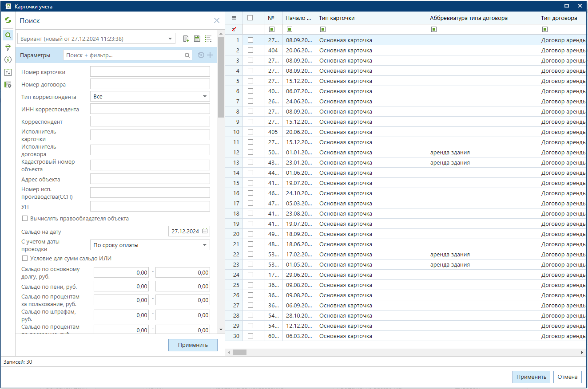Create a new search variant document icon
Viewport: 588px width, 389px height.
tap(186, 39)
